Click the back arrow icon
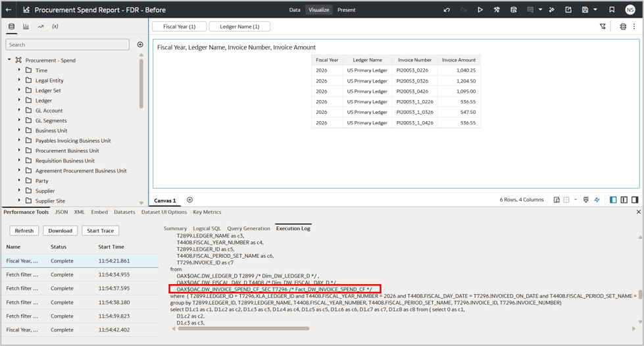 (x=8, y=9)
